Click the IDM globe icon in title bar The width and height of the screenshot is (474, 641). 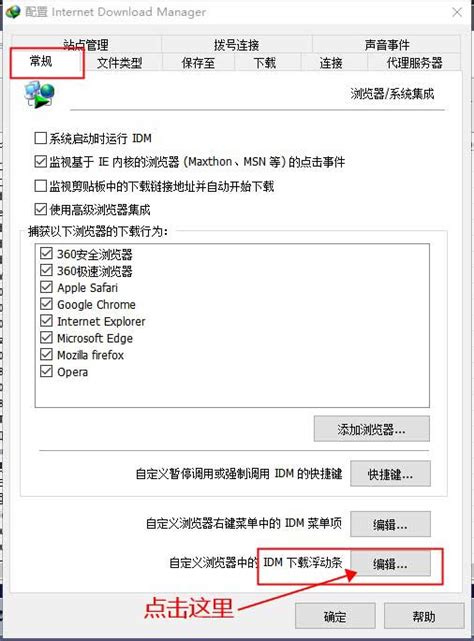pyautogui.click(x=13, y=11)
